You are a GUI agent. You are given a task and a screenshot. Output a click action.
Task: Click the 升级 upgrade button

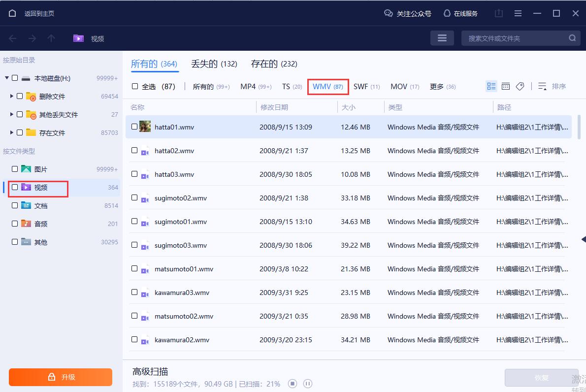point(60,376)
